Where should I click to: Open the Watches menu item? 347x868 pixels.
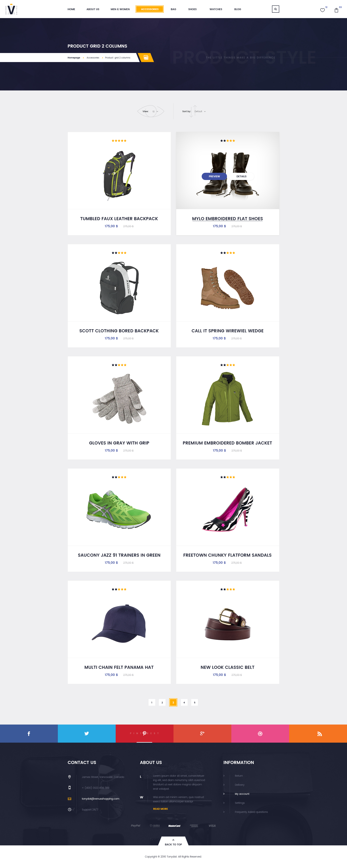point(216,9)
